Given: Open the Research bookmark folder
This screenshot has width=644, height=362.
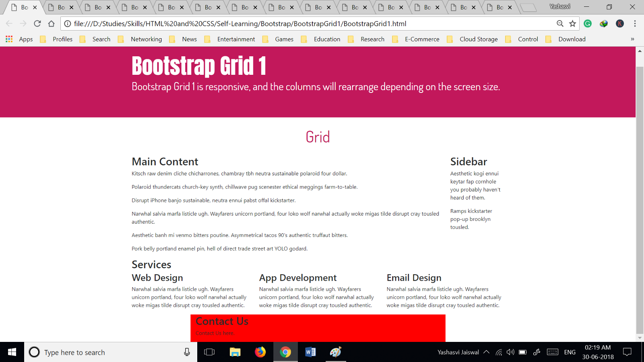Looking at the screenshot, I should (x=366, y=39).
